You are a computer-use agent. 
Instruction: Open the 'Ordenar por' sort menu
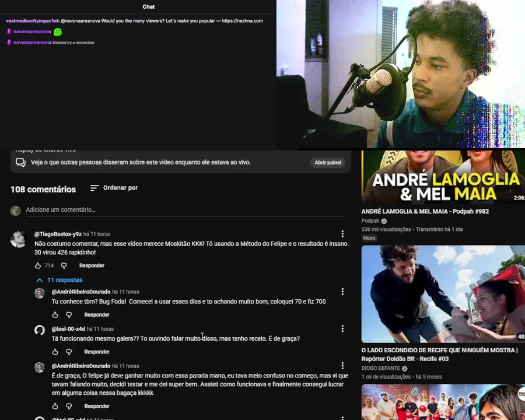pyautogui.click(x=114, y=188)
